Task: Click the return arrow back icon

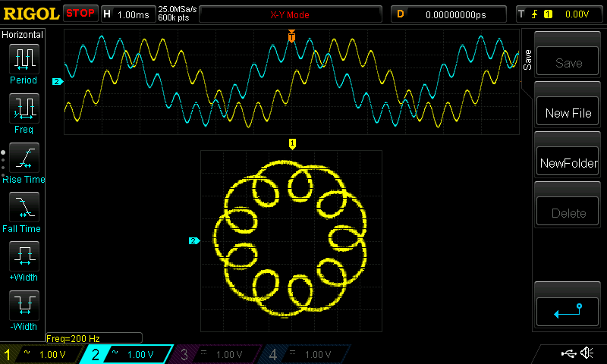Action: tap(568, 309)
